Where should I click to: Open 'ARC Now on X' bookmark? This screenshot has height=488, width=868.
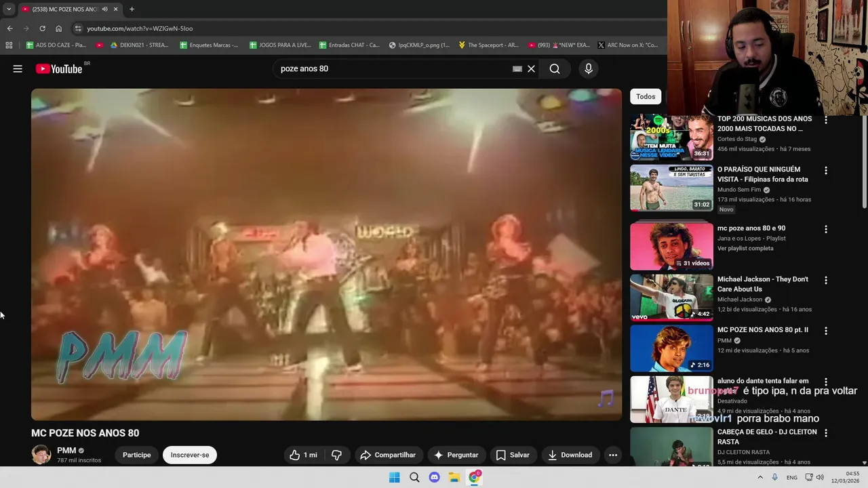point(627,45)
